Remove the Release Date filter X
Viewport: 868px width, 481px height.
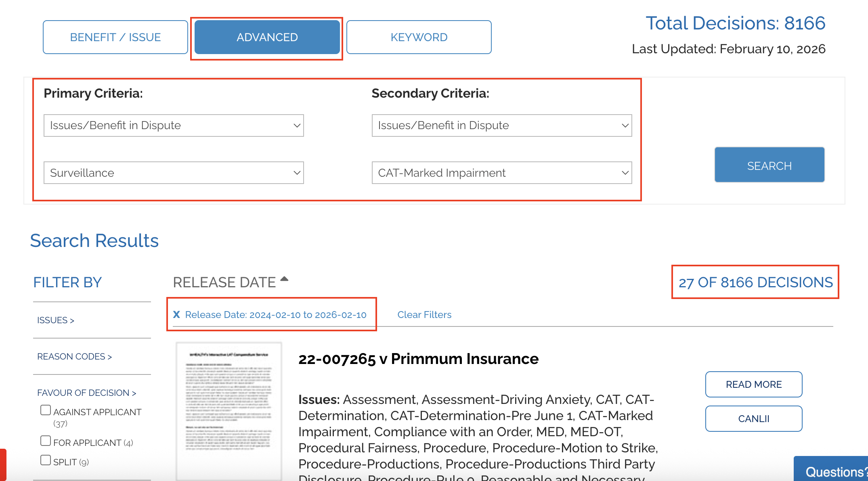(176, 315)
